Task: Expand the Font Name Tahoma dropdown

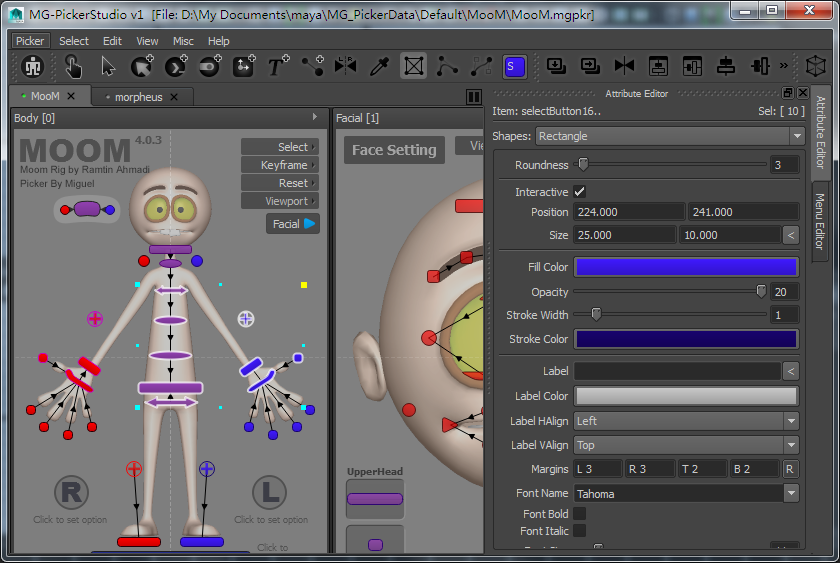Action: (x=686, y=493)
